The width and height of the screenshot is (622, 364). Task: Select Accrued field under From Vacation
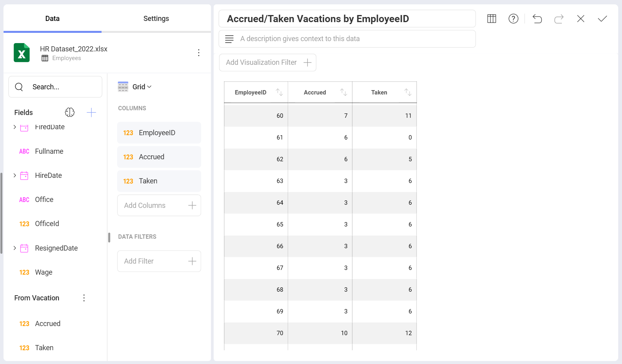point(47,324)
